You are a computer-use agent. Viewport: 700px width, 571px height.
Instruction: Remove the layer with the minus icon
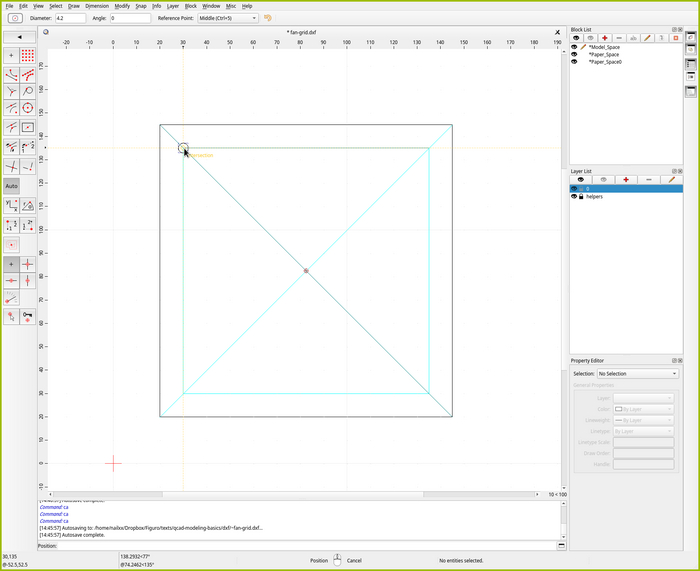click(x=649, y=179)
